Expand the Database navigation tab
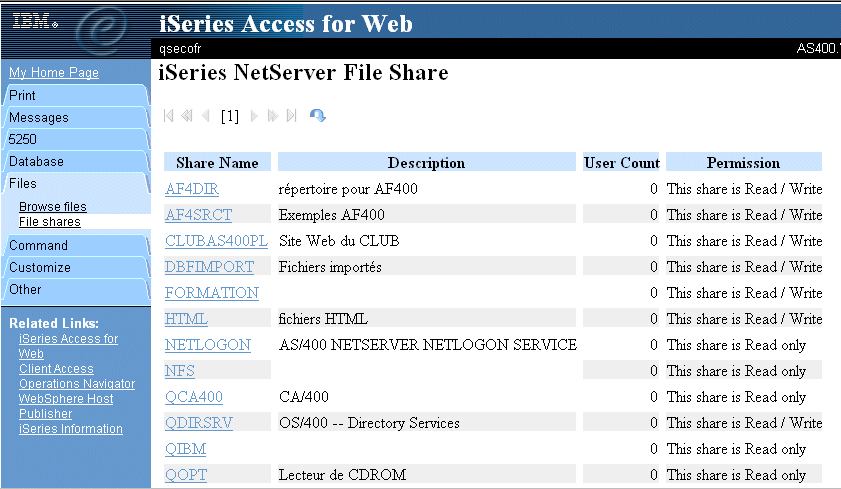The height and width of the screenshot is (489, 841). pyautogui.click(x=76, y=161)
